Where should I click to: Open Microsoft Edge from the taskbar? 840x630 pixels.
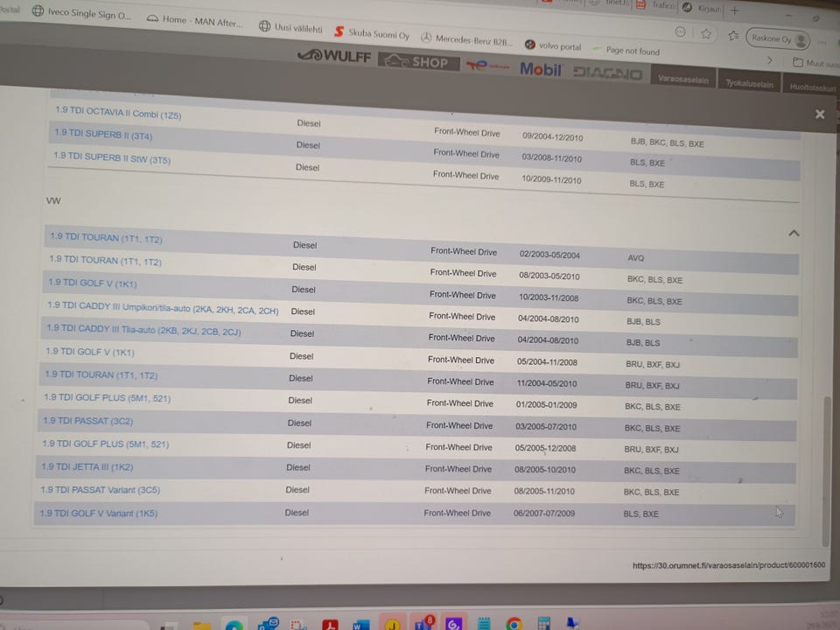pyautogui.click(x=234, y=625)
